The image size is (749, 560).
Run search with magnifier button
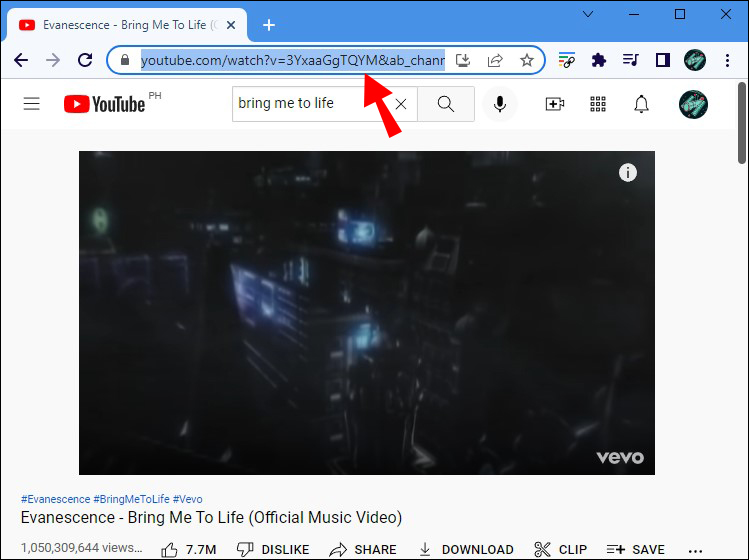[446, 104]
